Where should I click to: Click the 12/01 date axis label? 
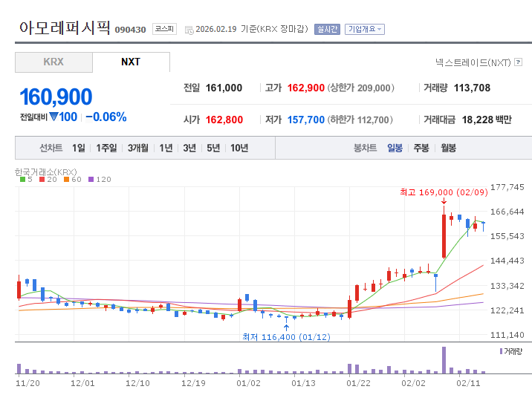pyautogui.click(x=82, y=383)
